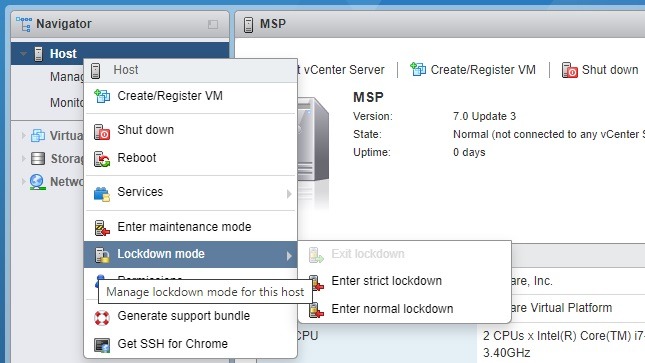Expand the Virtual Machines tree node

[23, 135]
